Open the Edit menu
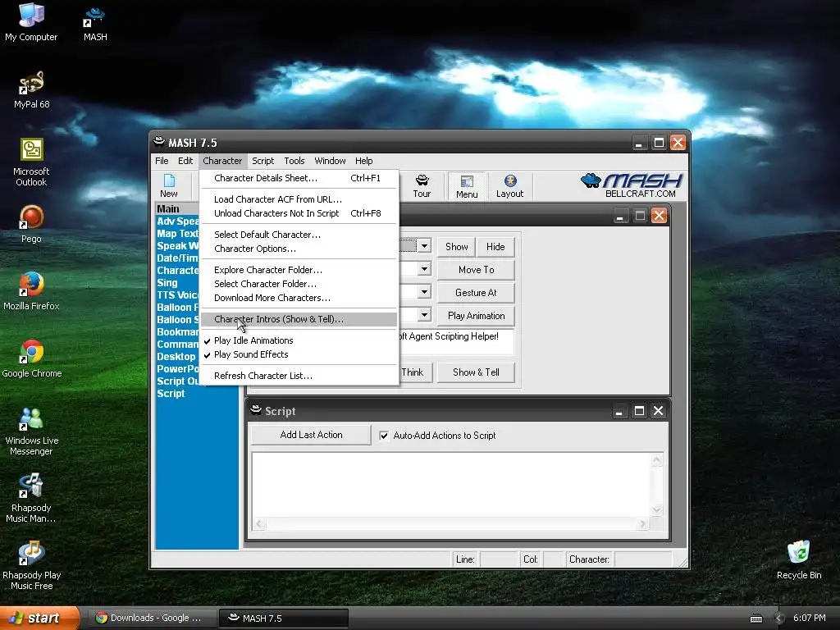The width and height of the screenshot is (840, 630). pos(185,161)
